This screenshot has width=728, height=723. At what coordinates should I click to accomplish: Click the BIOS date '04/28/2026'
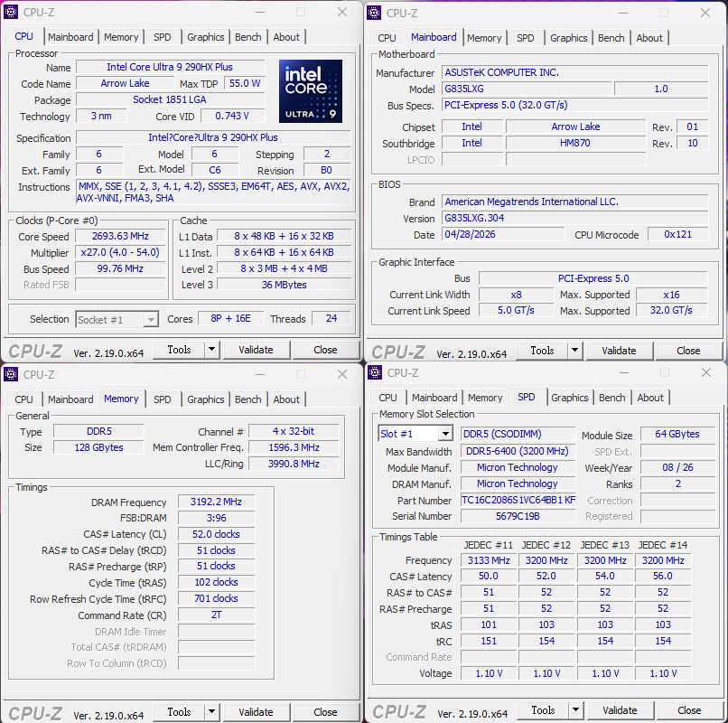[503, 234]
